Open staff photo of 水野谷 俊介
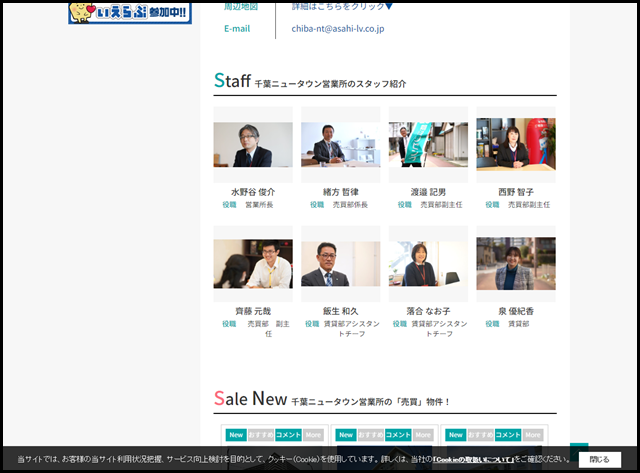 pos(253,144)
